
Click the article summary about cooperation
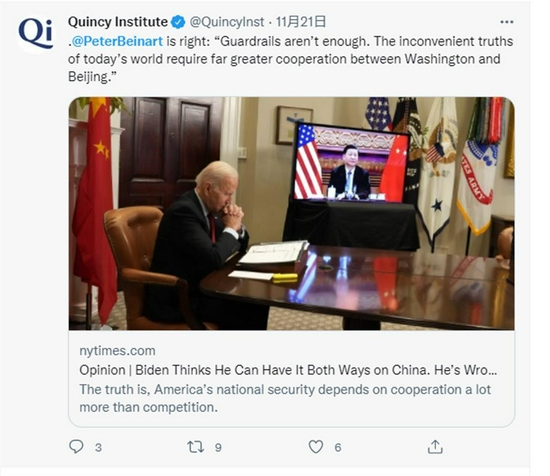tap(285, 398)
